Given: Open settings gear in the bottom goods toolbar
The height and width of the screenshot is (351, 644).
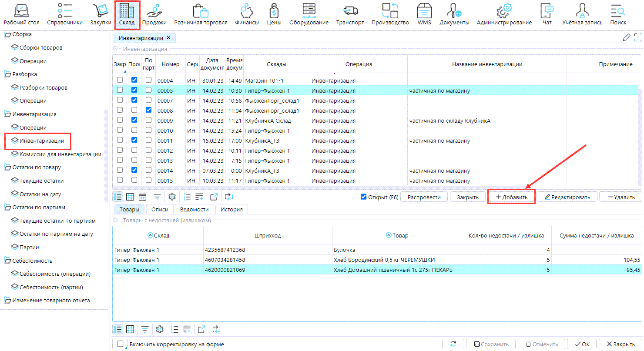Looking at the screenshot, I should [x=160, y=329].
